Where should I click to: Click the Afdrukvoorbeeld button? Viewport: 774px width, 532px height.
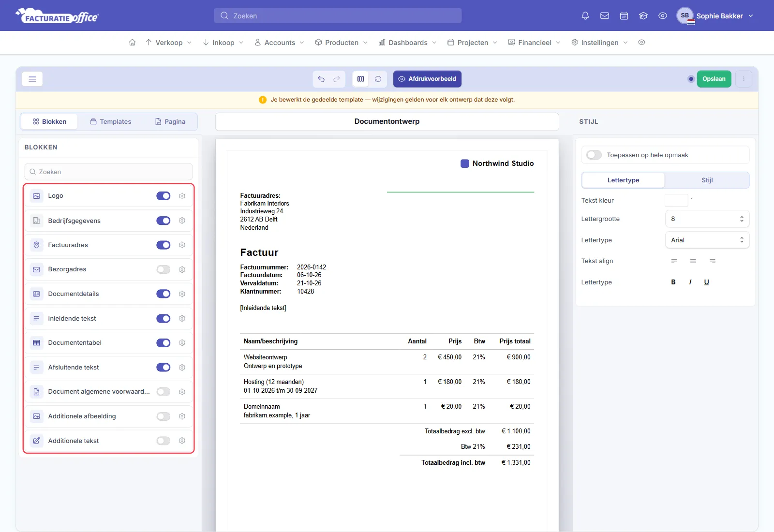pyautogui.click(x=427, y=79)
